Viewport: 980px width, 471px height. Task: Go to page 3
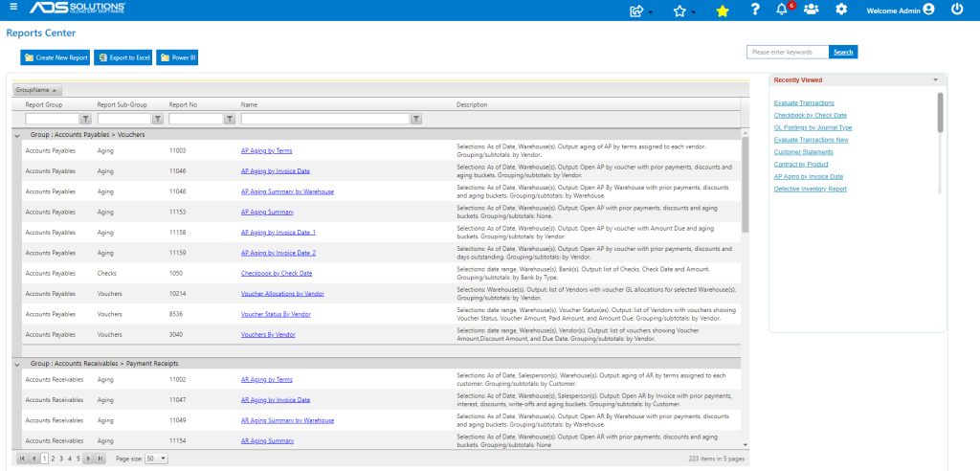pos(61,459)
